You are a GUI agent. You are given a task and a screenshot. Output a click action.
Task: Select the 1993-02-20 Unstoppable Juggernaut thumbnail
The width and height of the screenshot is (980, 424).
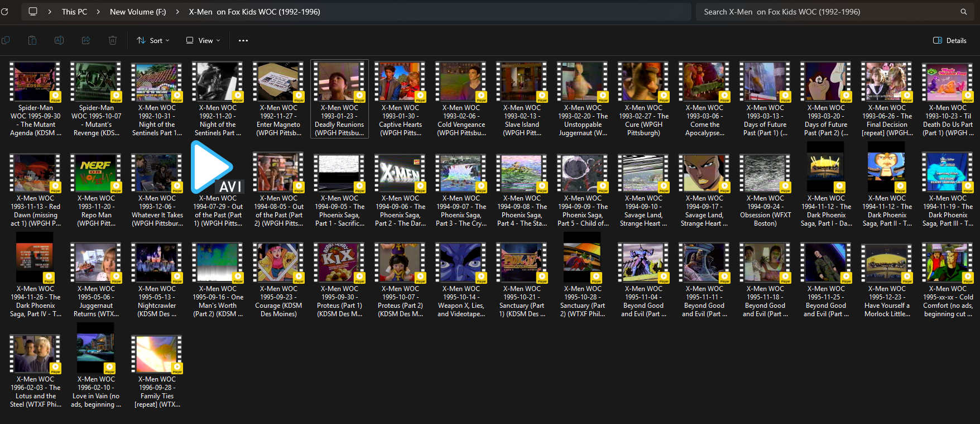click(x=583, y=82)
